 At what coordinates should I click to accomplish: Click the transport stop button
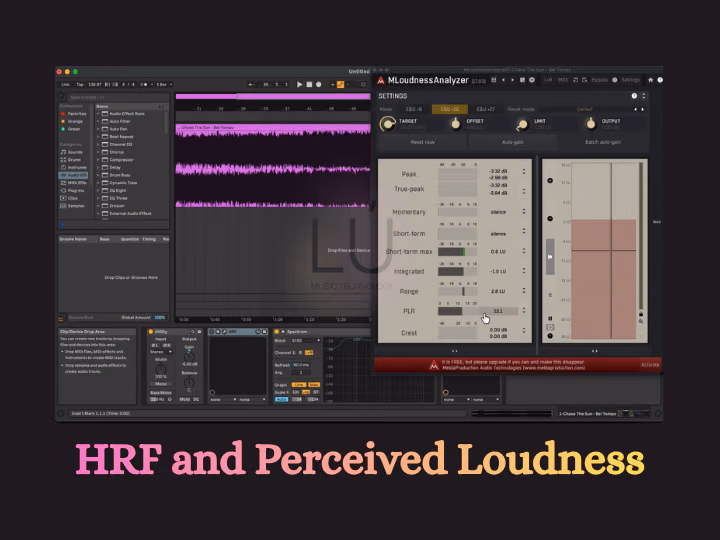tap(309, 84)
